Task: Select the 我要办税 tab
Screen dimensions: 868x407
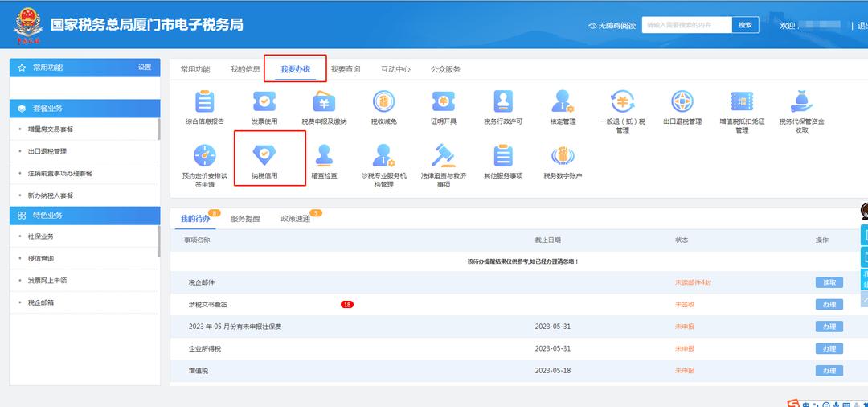Action: pos(295,69)
